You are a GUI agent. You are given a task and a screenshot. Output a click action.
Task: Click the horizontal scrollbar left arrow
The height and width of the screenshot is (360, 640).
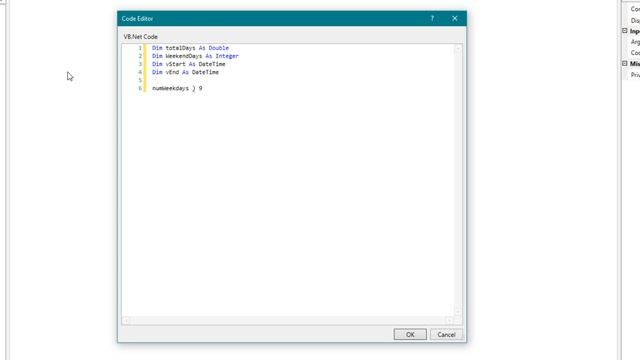126,321
